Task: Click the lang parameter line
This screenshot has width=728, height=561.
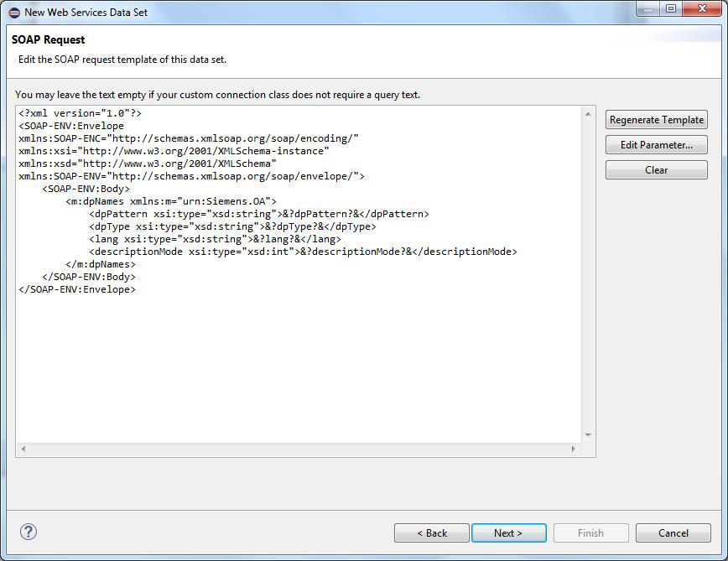Action: [215, 239]
